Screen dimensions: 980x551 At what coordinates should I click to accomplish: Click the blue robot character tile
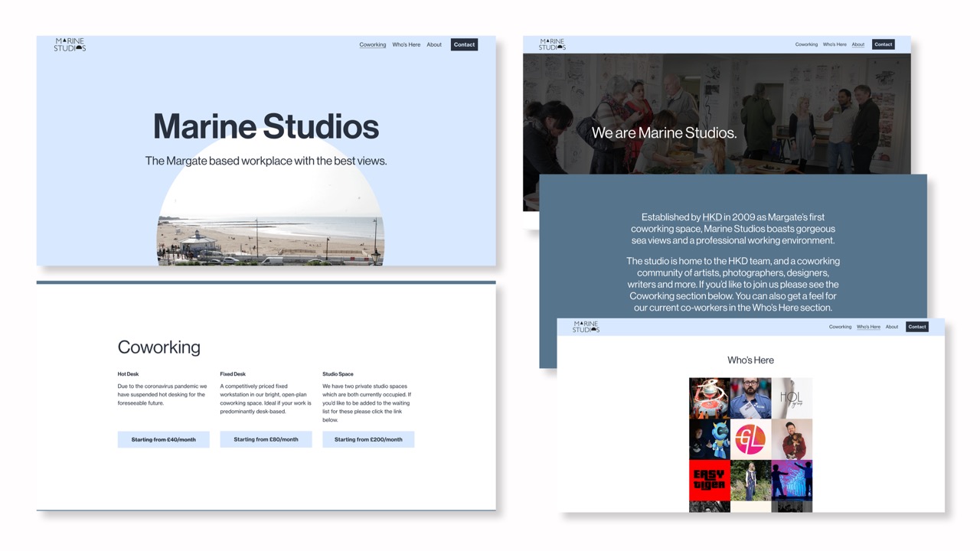(709, 439)
